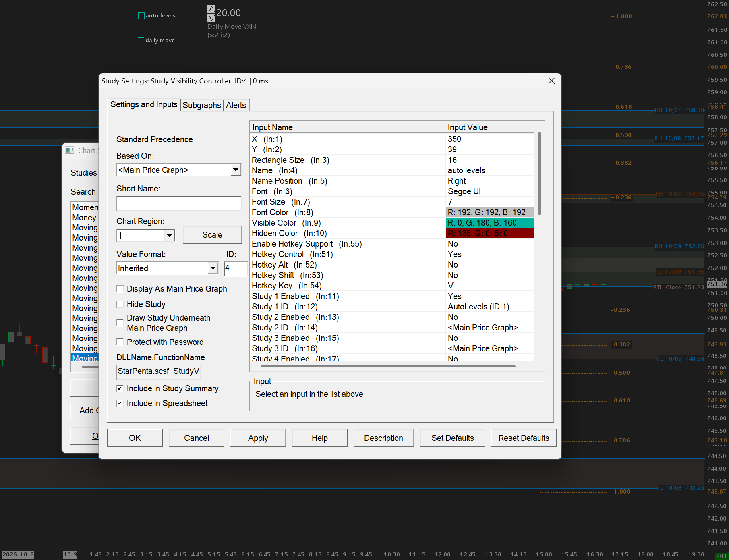The width and height of the screenshot is (729, 560).
Task: Close the Study Settings dialog
Action: click(551, 81)
